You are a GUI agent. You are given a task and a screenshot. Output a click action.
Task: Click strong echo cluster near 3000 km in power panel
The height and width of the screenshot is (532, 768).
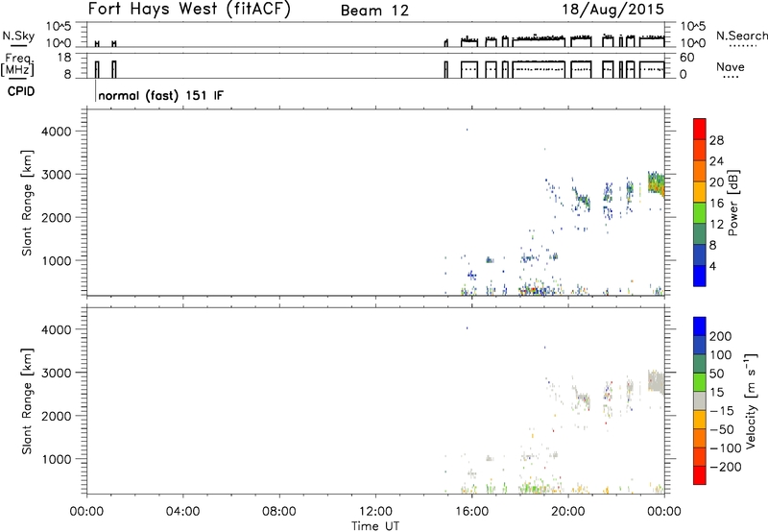tap(656, 184)
